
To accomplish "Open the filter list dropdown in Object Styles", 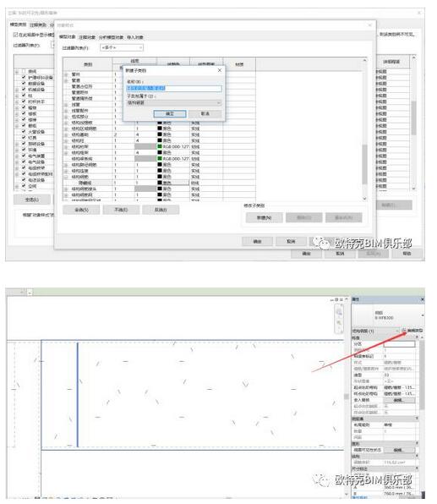I will pos(122,47).
